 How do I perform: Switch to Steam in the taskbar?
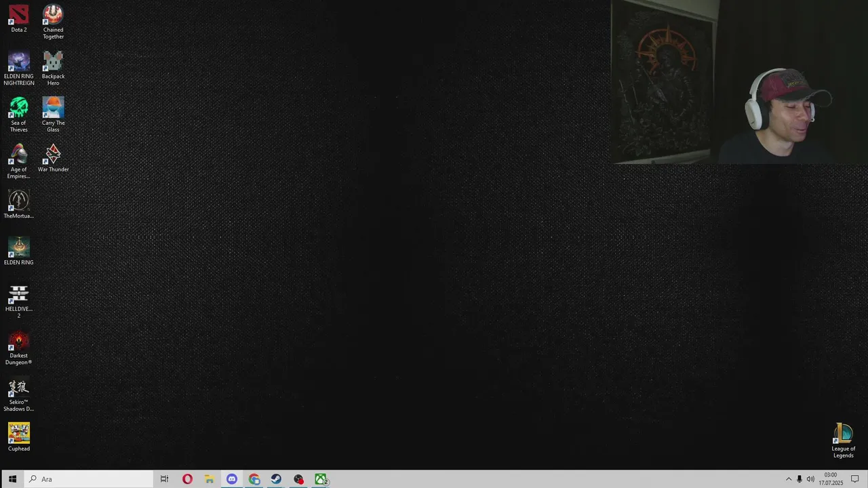tap(276, 479)
